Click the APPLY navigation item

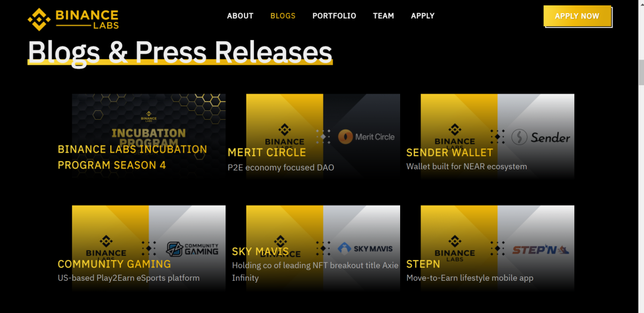click(x=423, y=16)
